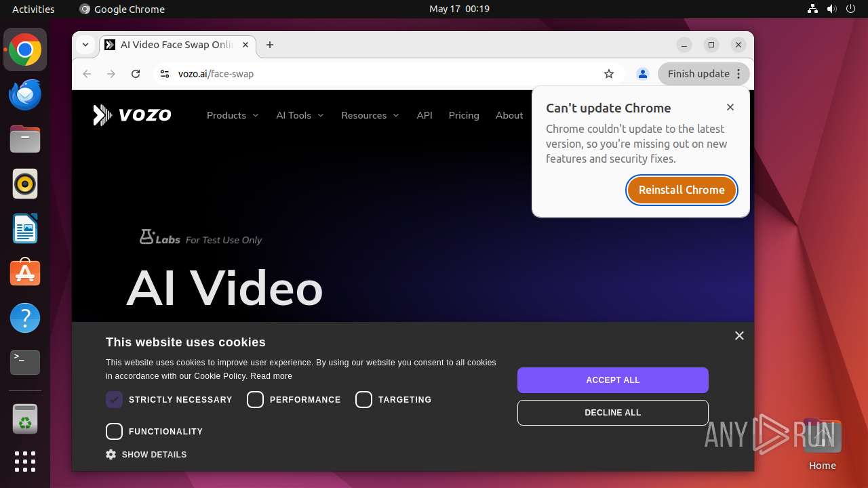Reload the vozo.ai page
Screen dimensions: 868x488
click(x=136, y=74)
